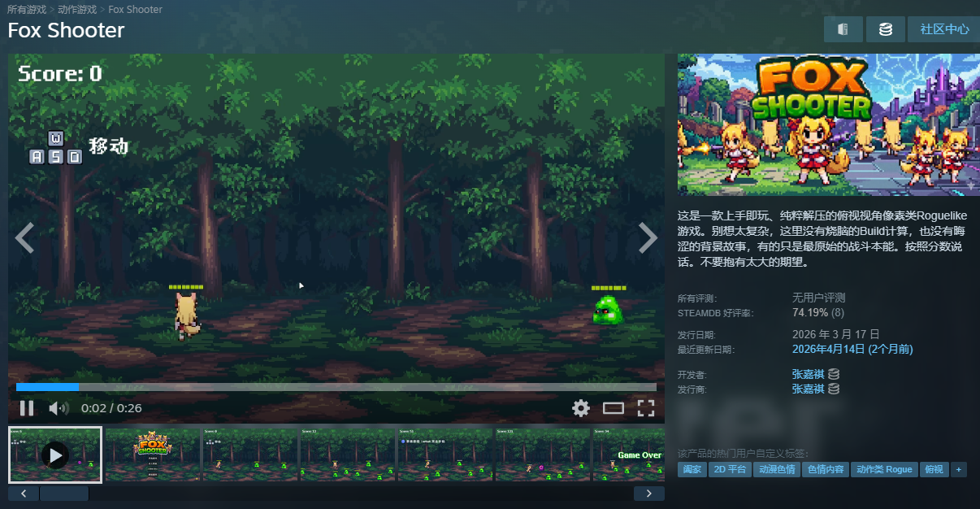This screenshot has height=509, width=980.
Task: Click the Fox Shooter page title
Action: [x=66, y=30]
